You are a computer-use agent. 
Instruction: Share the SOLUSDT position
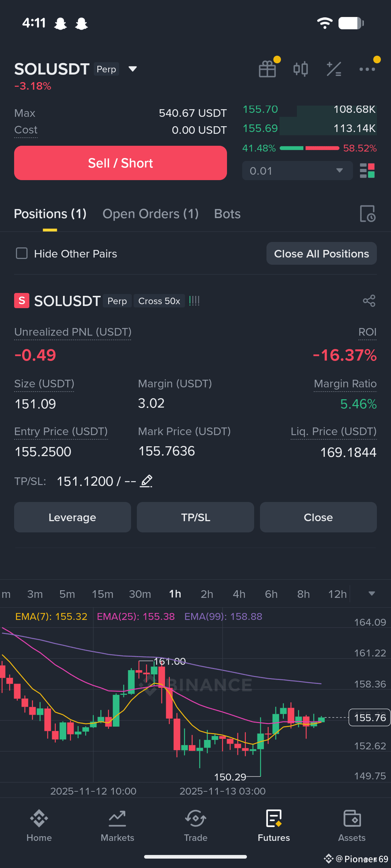click(x=369, y=301)
